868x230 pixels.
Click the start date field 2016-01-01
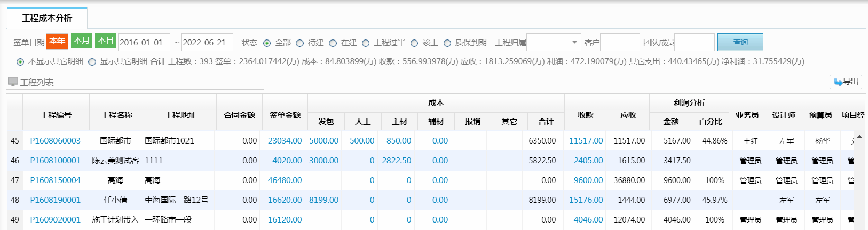tap(144, 42)
